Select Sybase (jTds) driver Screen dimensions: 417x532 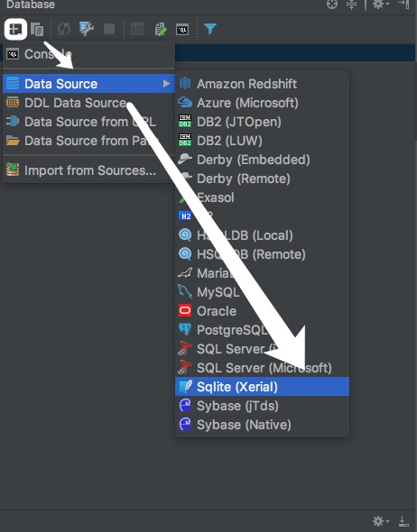262,406
